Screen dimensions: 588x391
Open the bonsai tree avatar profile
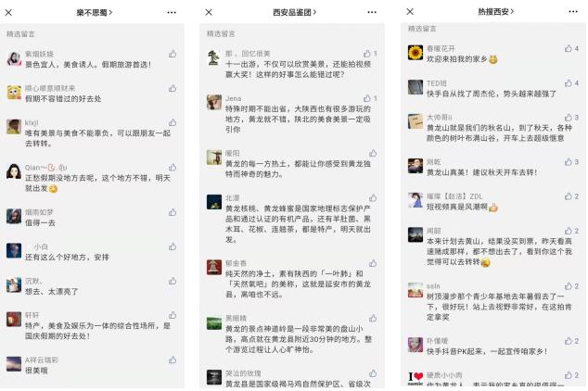coord(214,57)
